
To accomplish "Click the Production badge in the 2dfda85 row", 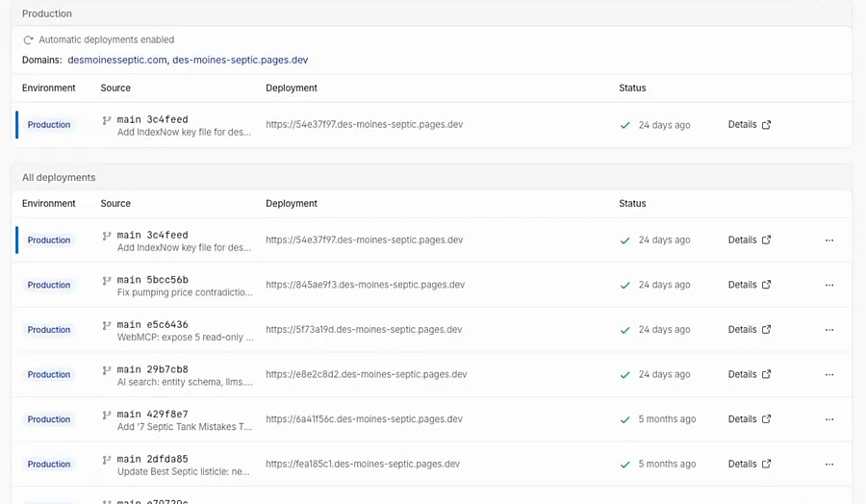I will pyautogui.click(x=49, y=464).
